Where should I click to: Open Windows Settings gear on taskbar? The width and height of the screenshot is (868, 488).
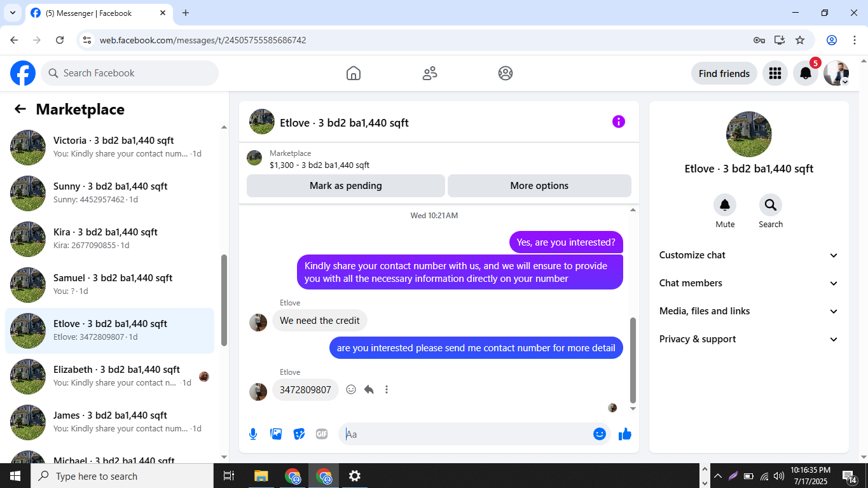click(355, 476)
